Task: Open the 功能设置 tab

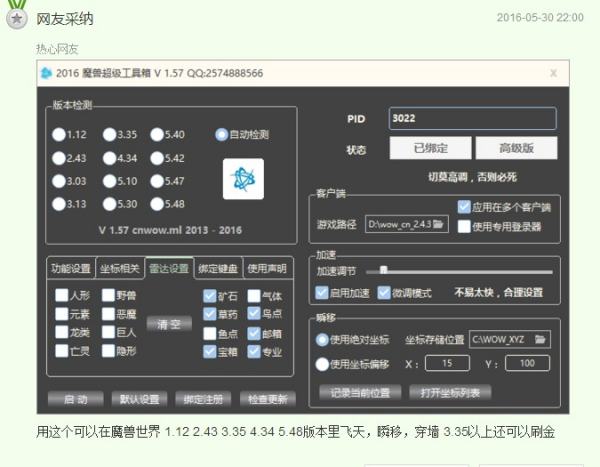Action: (x=71, y=268)
